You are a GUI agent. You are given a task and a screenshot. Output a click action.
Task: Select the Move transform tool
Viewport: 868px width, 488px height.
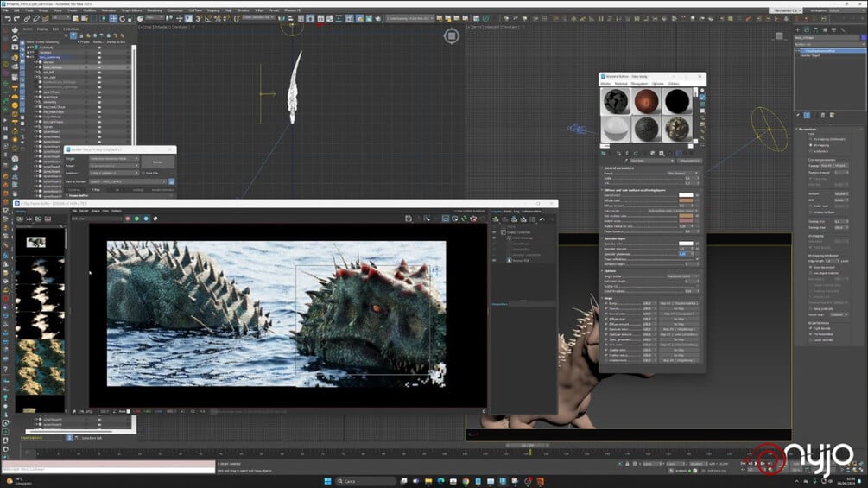112,18
